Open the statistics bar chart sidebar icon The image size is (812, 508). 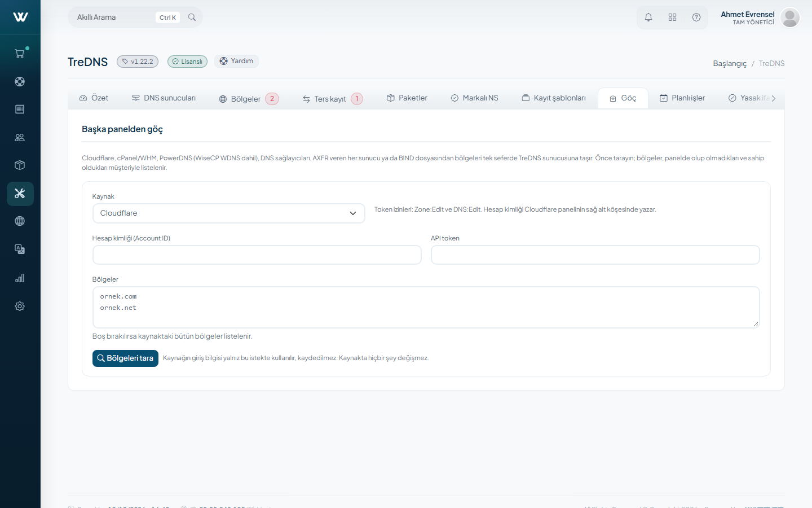pos(20,278)
